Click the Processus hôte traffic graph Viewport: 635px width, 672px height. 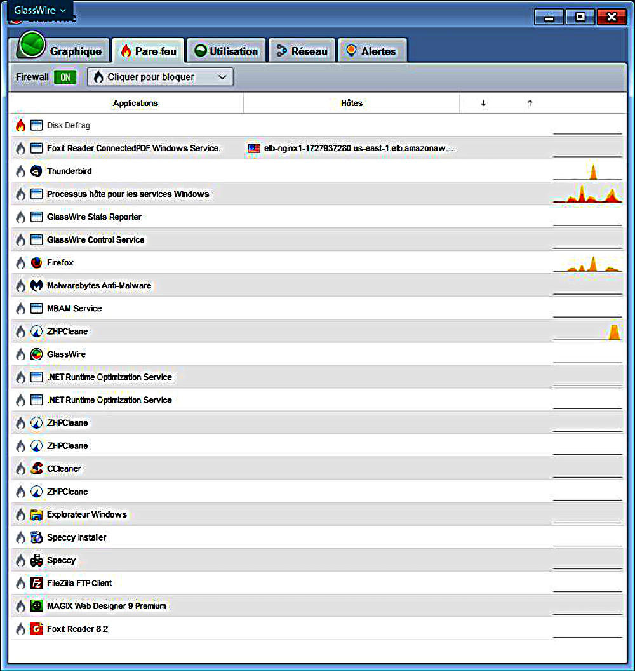(587, 194)
